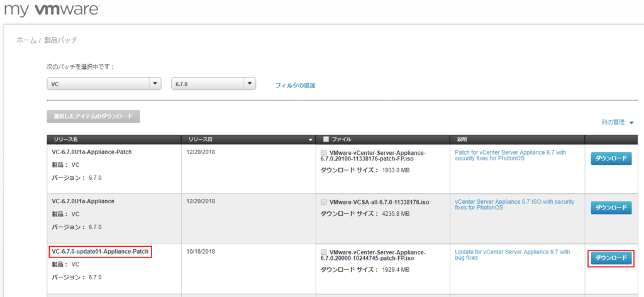Viewport: 644px width, 297px height.
Task: Download VC-6.7.0U1a-Appliance-Patch
Action: click(611, 159)
